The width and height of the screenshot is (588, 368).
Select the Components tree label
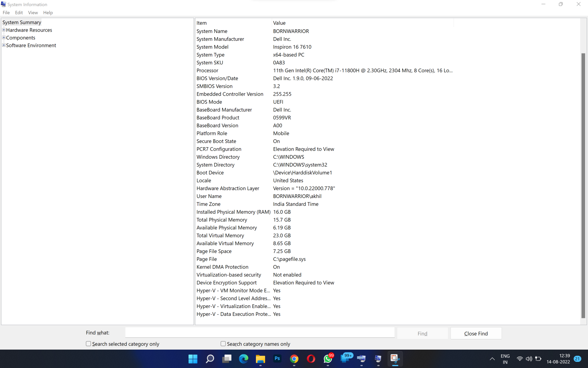pos(21,38)
